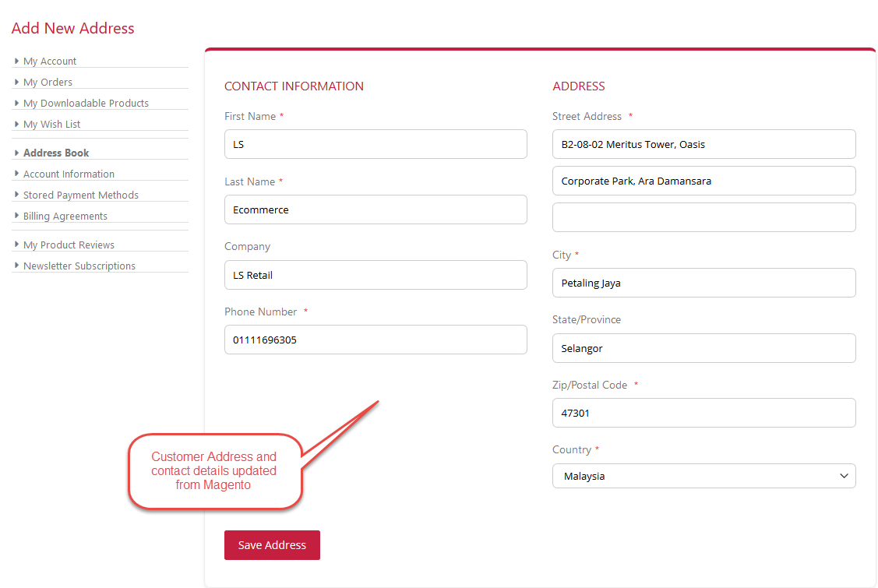
Task: Click the Zip/Postal Code field
Action: point(703,413)
